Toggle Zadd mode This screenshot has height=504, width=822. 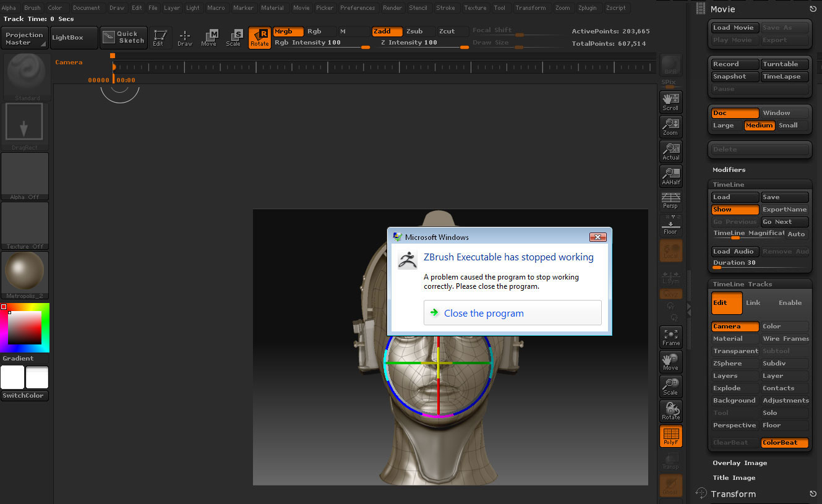point(387,32)
